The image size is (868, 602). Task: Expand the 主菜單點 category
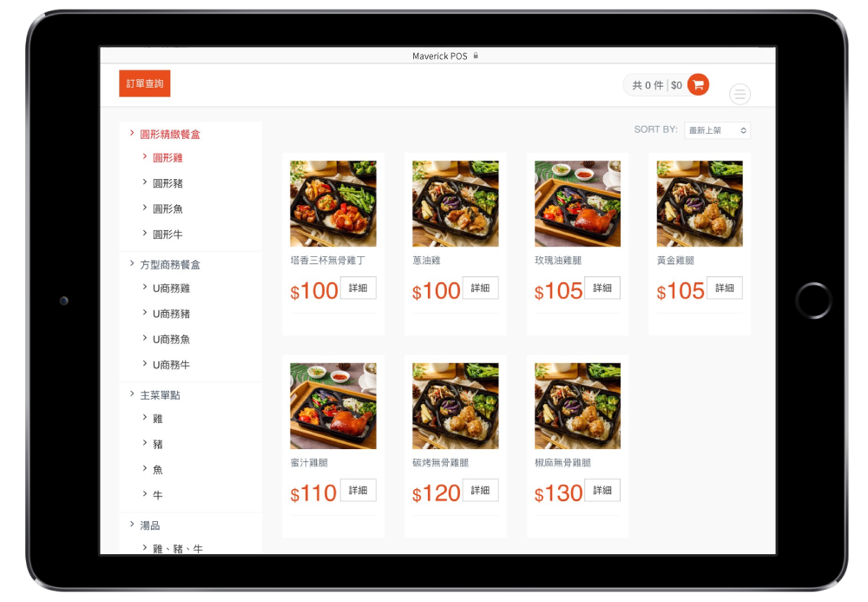[x=160, y=395]
